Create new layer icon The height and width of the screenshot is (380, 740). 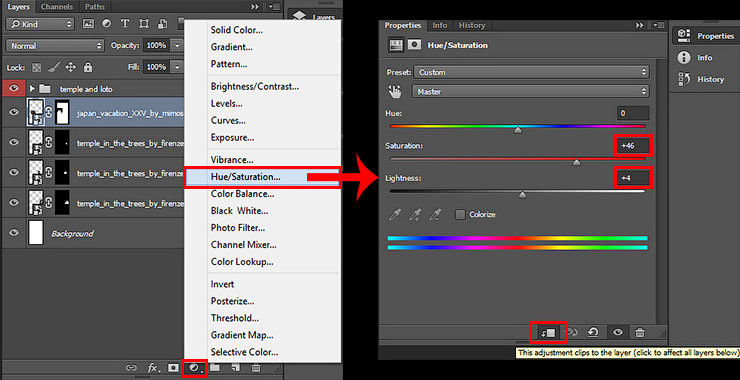coord(235,367)
